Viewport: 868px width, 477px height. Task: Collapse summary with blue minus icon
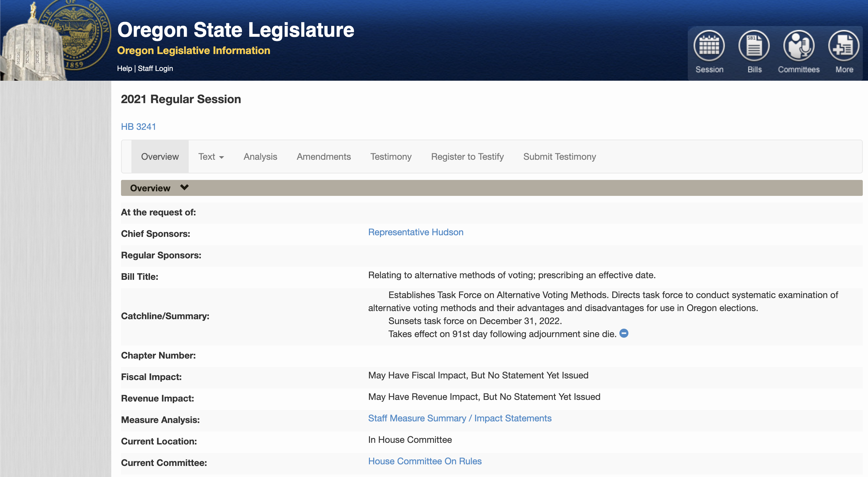pyautogui.click(x=624, y=334)
